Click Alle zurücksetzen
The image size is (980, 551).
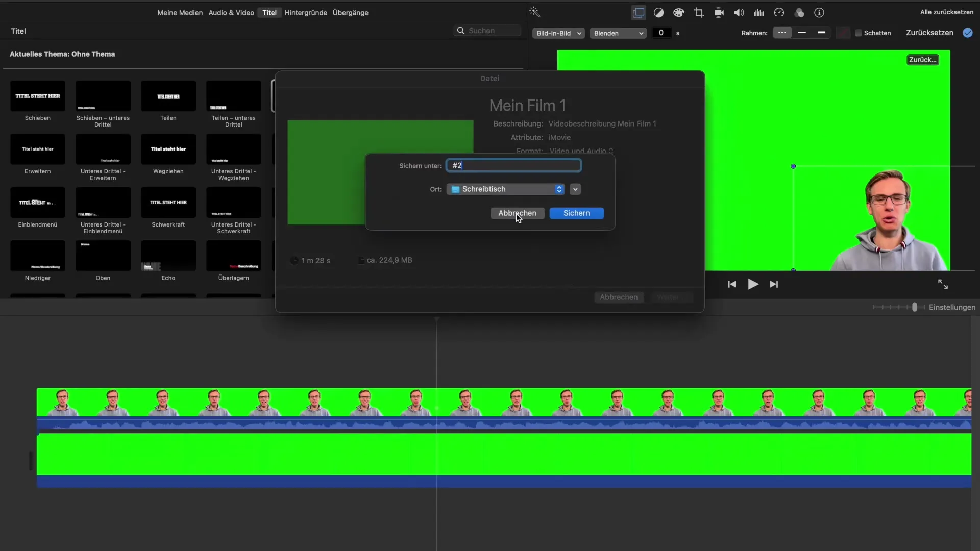[946, 12]
